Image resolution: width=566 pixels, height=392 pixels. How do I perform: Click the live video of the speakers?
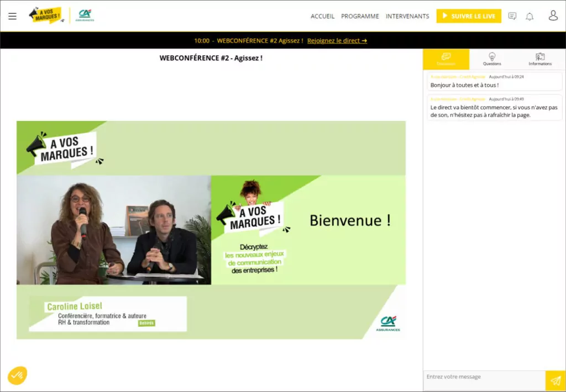click(x=114, y=230)
